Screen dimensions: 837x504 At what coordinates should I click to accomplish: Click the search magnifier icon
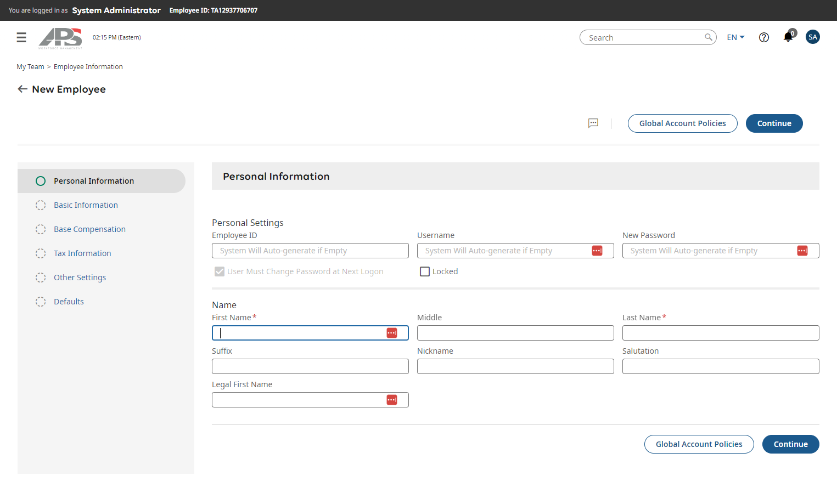pyautogui.click(x=709, y=37)
